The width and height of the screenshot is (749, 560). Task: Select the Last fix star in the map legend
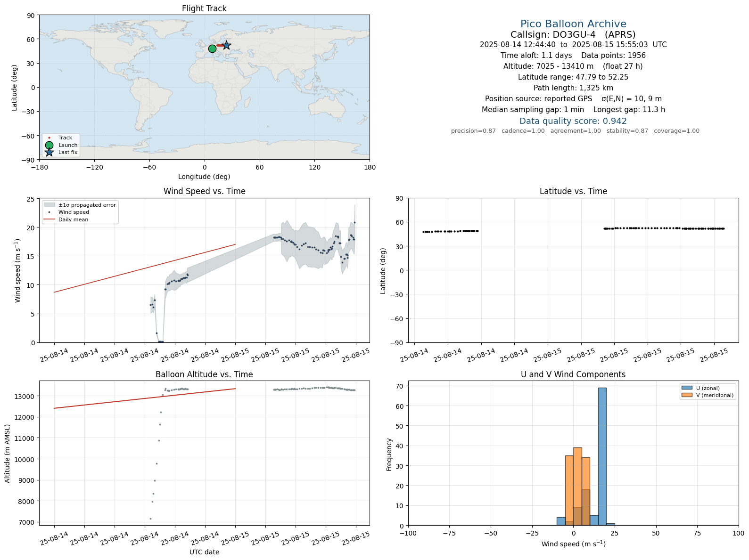tap(49, 152)
